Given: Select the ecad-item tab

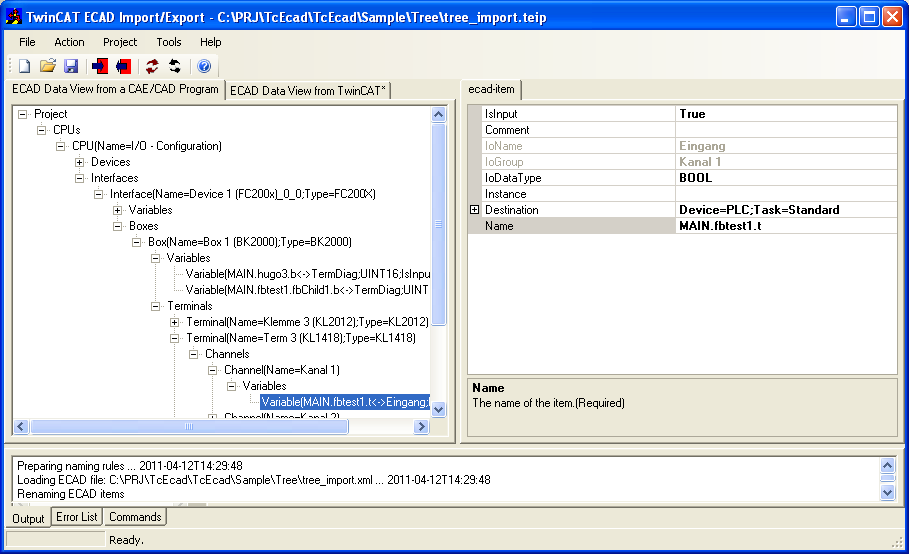Looking at the screenshot, I should [492, 89].
